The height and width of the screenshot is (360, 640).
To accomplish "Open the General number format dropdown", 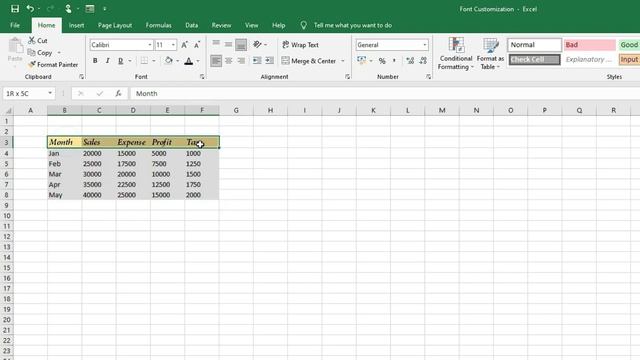I will tap(424, 45).
